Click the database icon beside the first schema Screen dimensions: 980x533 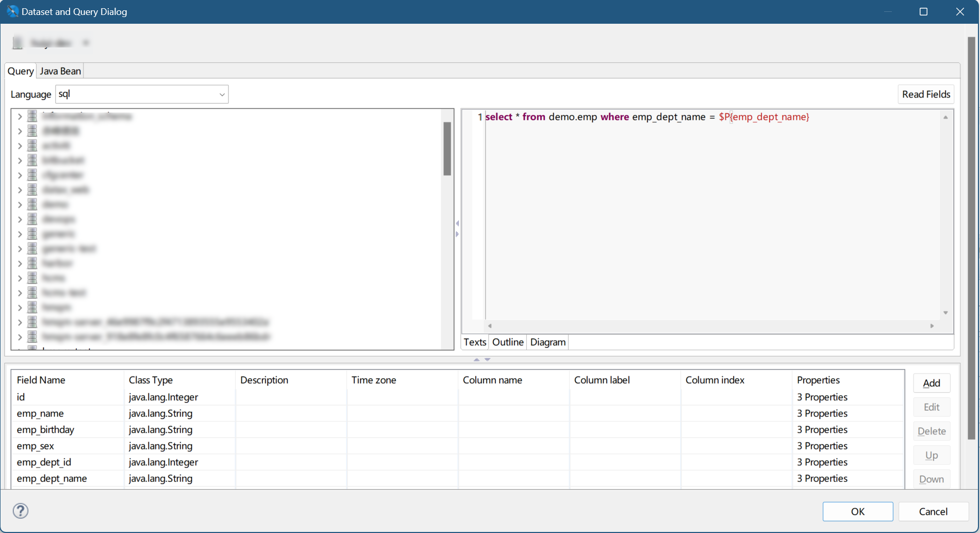(32, 116)
